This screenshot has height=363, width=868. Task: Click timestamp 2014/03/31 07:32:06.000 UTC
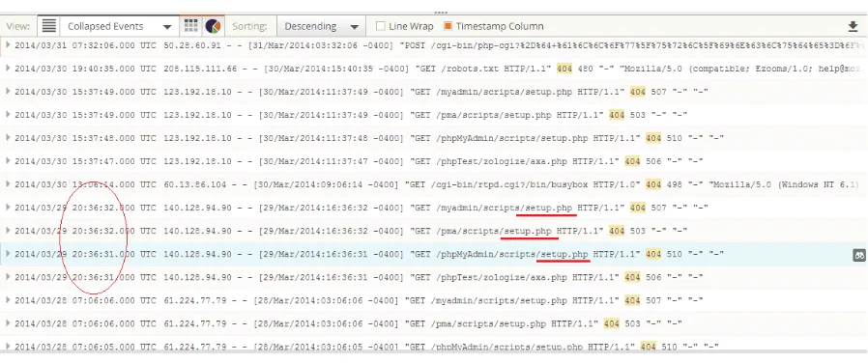pos(85,45)
